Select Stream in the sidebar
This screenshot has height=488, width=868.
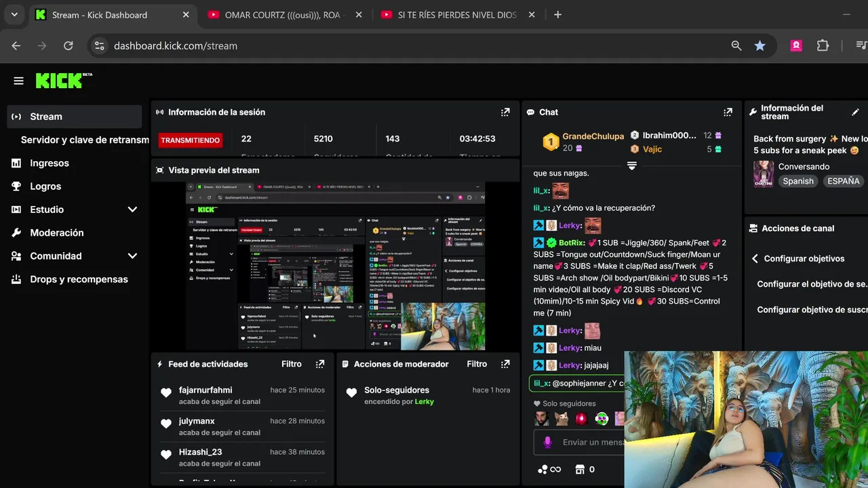coord(74,117)
